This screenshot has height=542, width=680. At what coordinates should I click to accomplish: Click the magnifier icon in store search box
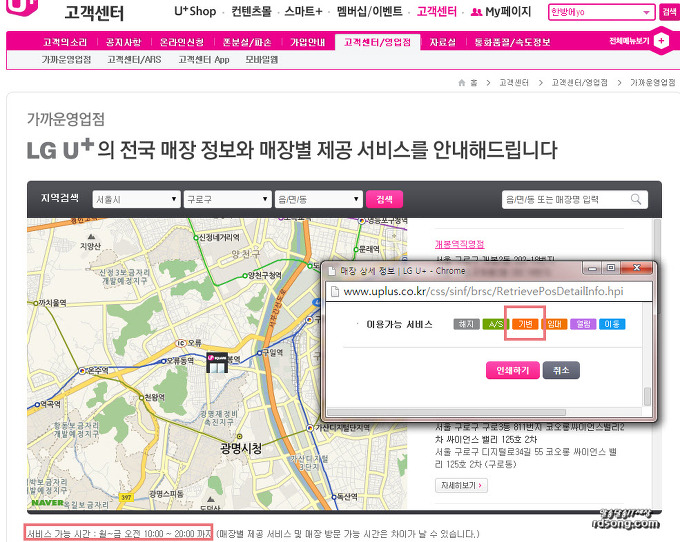coord(637,199)
